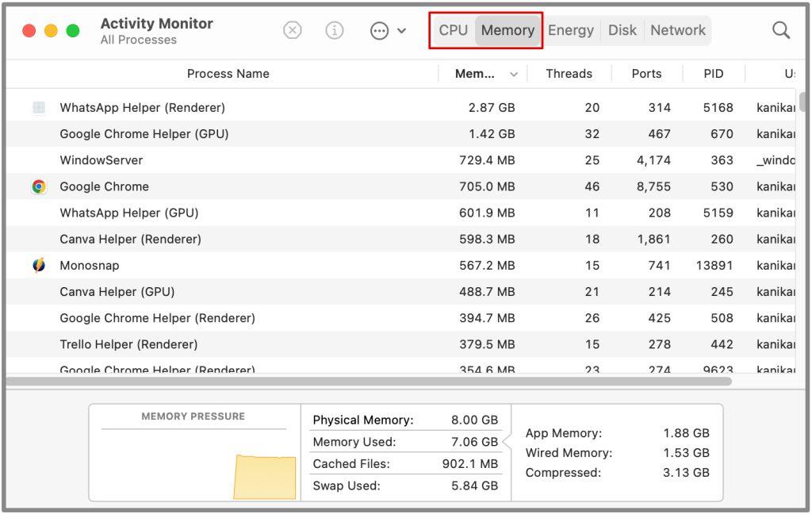Click the Cached Files 902.1 MB value

(469, 464)
